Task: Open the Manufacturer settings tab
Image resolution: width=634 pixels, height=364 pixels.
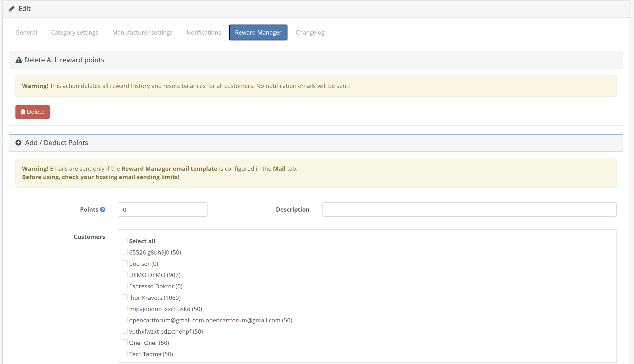Action: [x=143, y=32]
